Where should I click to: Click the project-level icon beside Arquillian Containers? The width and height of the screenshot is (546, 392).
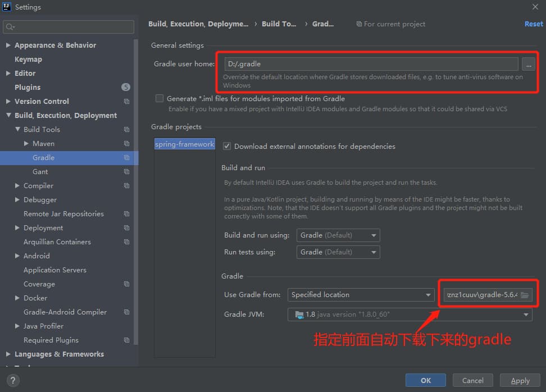tap(127, 241)
